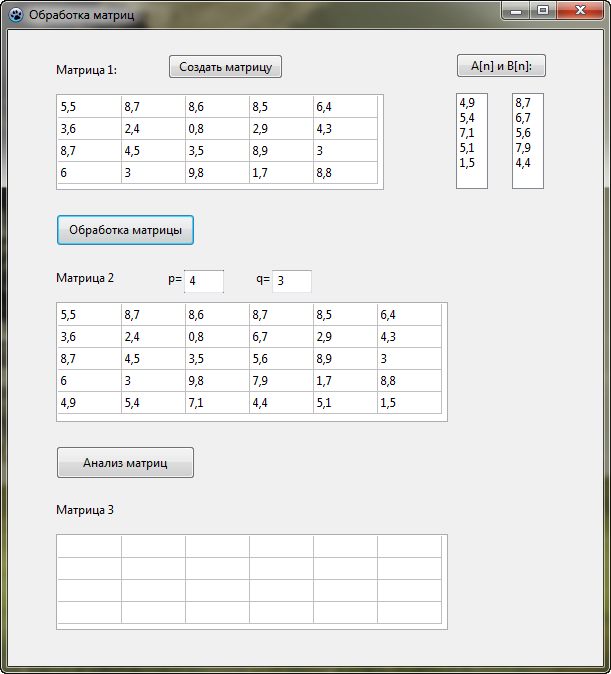This screenshot has width=611, height=674.
Task: Click cell 2,4 in Матрица 1 grid
Action: 154,129
